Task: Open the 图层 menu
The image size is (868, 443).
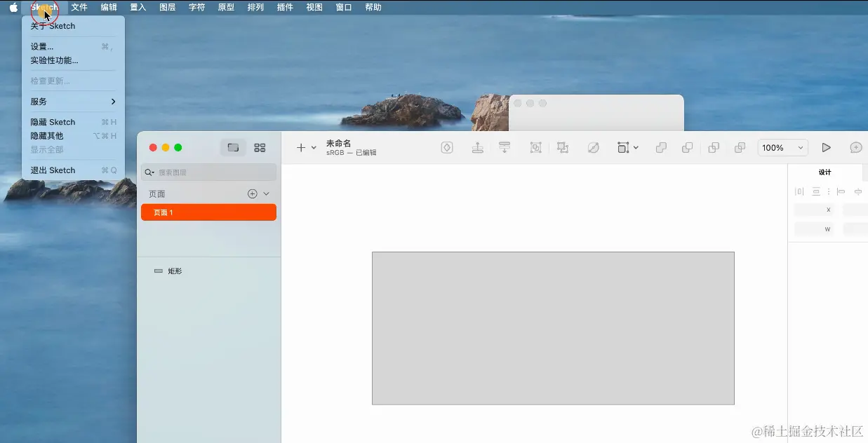Action: point(168,7)
